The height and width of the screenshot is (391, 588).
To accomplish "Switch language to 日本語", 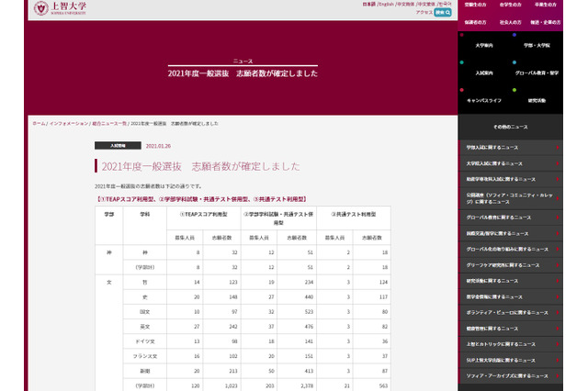I will (x=369, y=4).
